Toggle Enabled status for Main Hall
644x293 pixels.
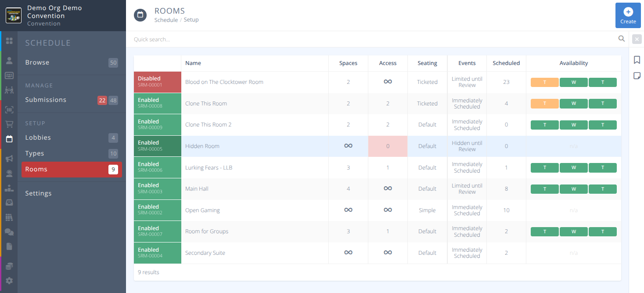pos(157,188)
